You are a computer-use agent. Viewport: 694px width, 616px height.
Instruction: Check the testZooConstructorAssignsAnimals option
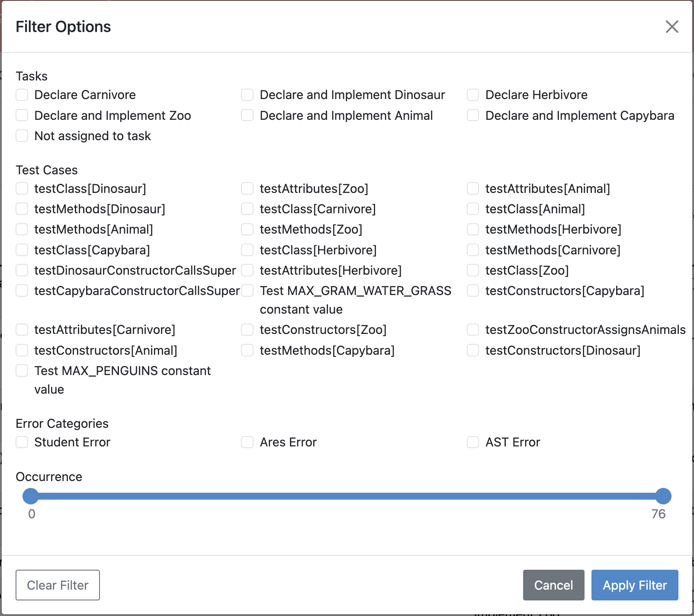pos(472,329)
